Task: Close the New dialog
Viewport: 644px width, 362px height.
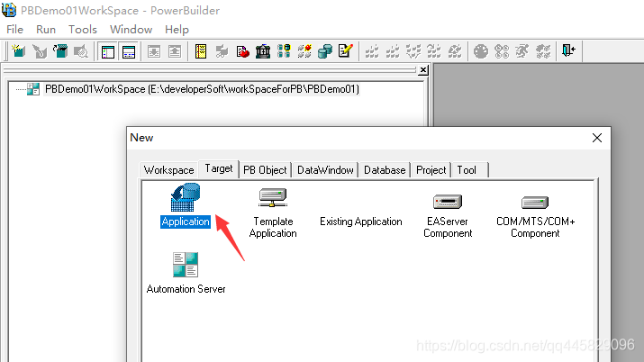Action: point(597,138)
